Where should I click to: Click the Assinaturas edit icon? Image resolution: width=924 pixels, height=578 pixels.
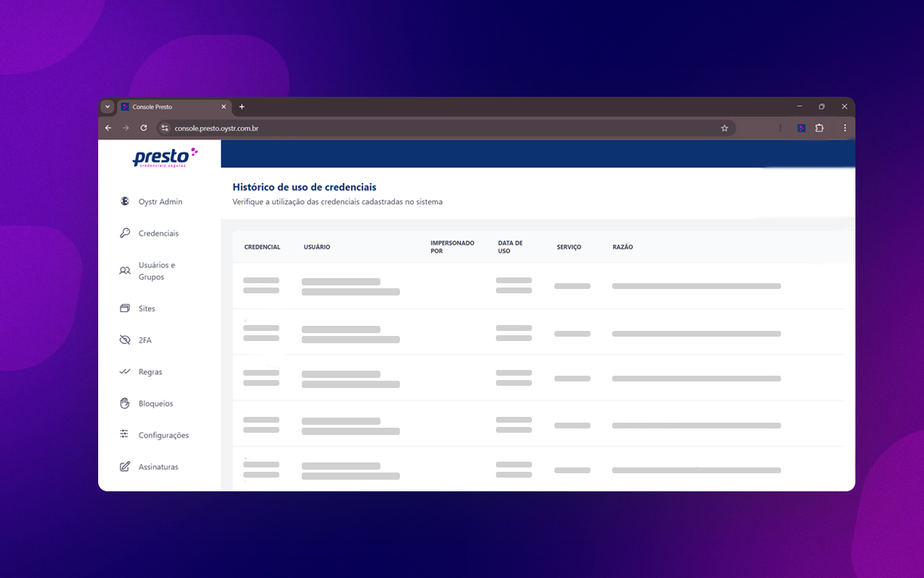tap(125, 467)
